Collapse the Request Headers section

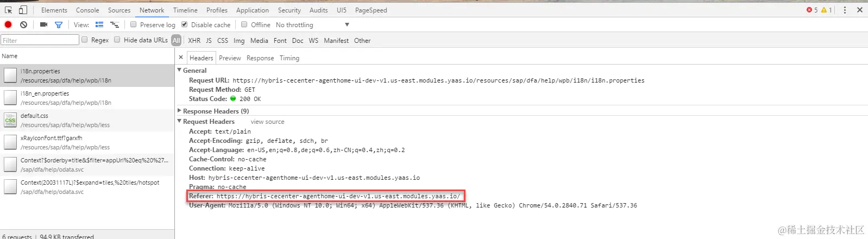(179, 121)
